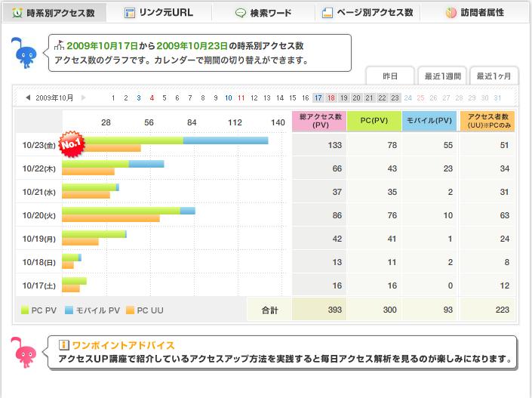532x398 pixels.
Task: Click the green PC bar for 10/20
Action: pyautogui.click(x=121, y=211)
